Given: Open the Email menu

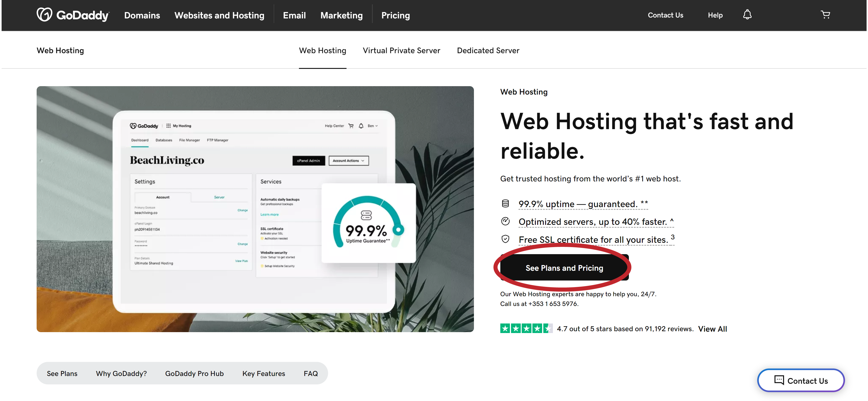Looking at the screenshot, I should pos(294,15).
